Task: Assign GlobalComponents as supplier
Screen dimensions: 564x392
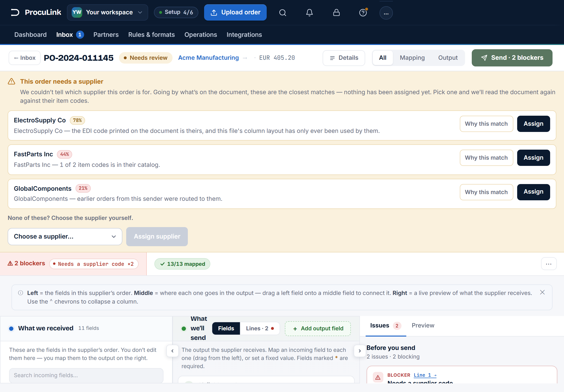Action: [x=533, y=192]
